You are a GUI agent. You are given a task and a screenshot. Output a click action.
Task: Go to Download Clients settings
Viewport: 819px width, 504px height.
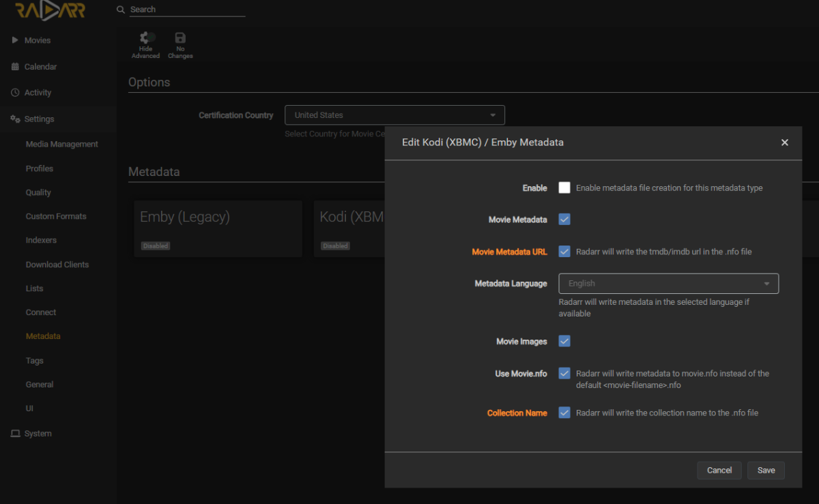57,265
